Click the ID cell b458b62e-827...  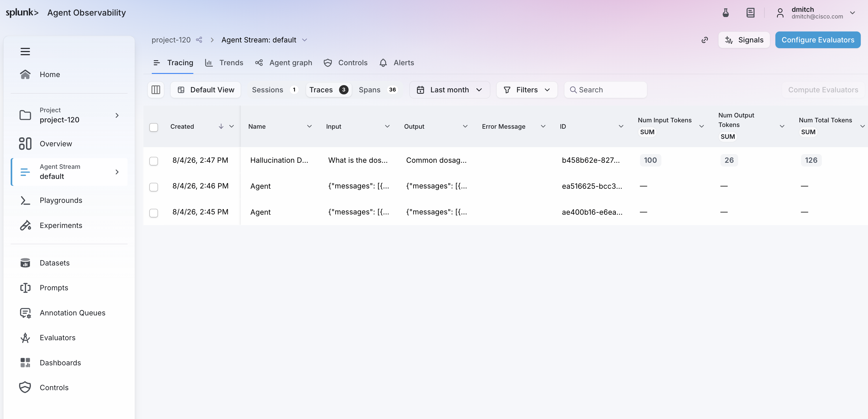590,160
